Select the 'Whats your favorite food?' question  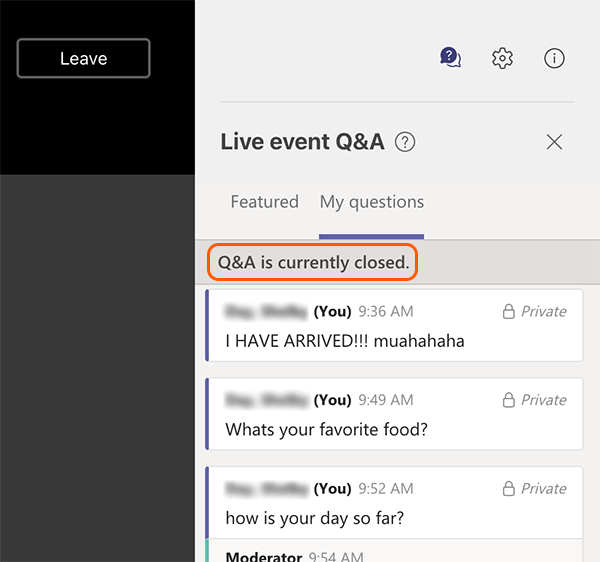tap(326, 430)
